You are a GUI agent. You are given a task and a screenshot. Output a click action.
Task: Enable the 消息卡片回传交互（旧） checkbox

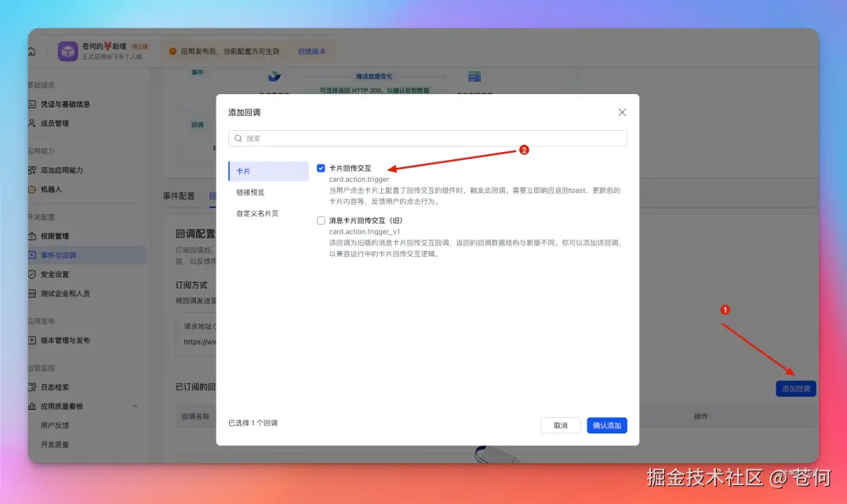(x=321, y=220)
